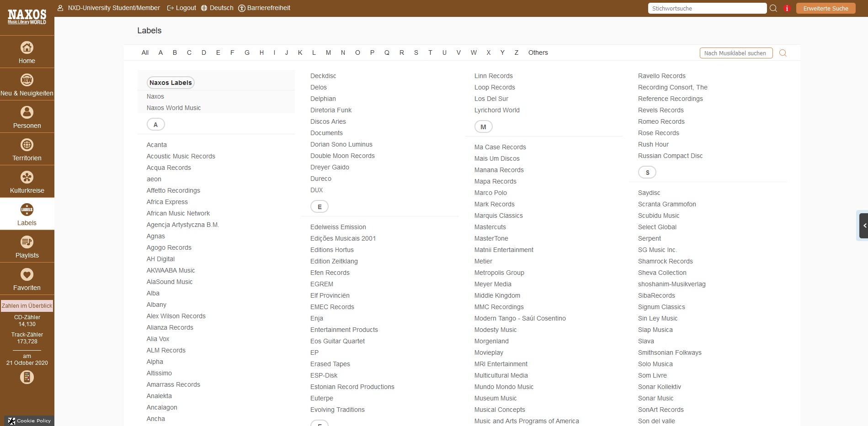Open the Home sidebar icon
868x426 pixels.
pyautogui.click(x=27, y=47)
